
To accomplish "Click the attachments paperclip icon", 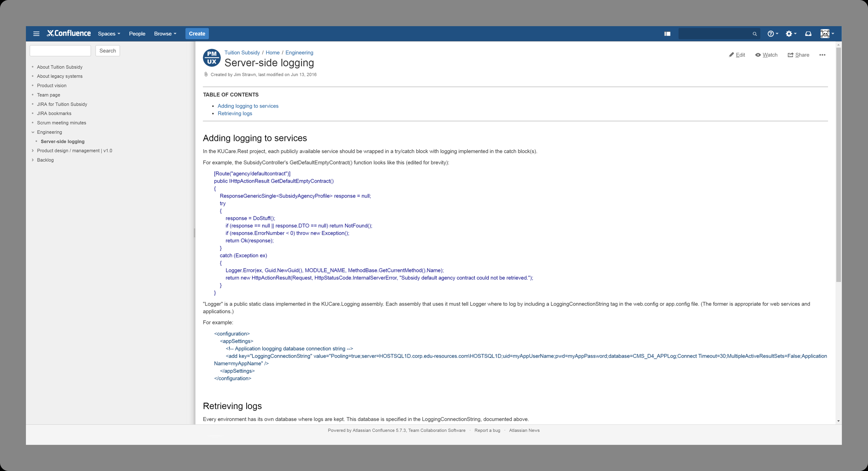I will click(206, 74).
